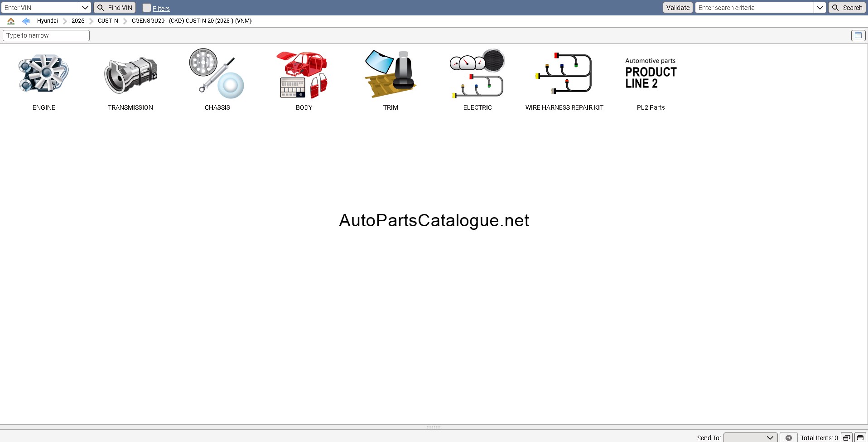This screenshot has height=442, width=868.
Task: Select the TRIM category icon
Action: [x=391, y=74]
